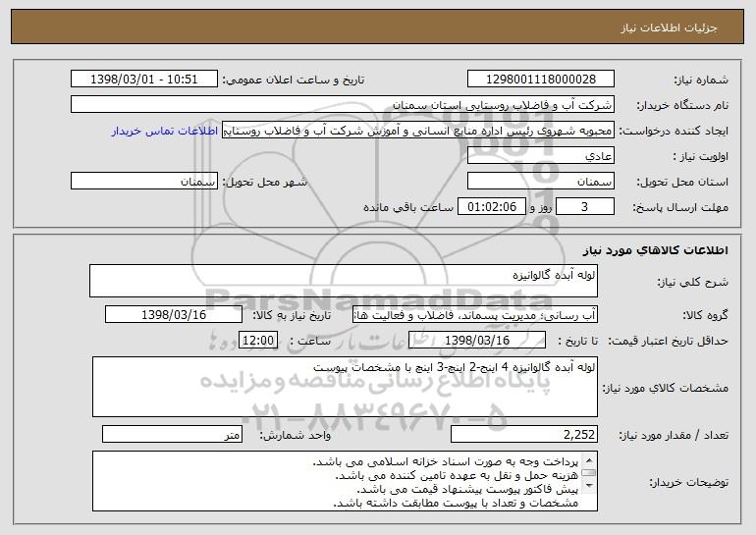Click the label تاریخ نیاز به کالا
Viewport: 756px width, 535px height.
(292, 316)
